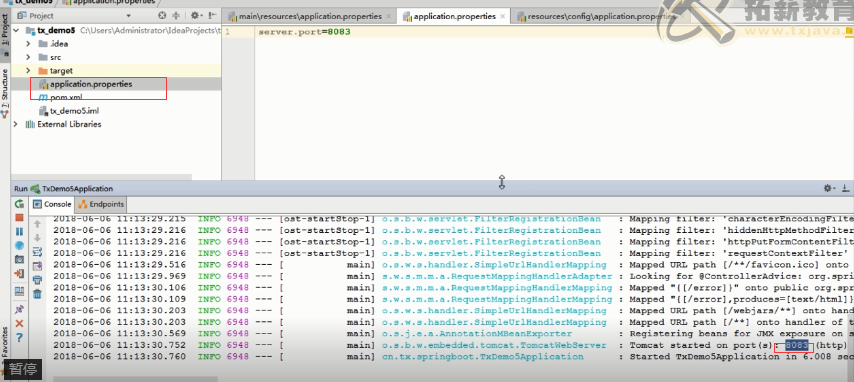
Task: Open the Project panel settings gear
Action: pyautogui.click(x=196, y=16)
